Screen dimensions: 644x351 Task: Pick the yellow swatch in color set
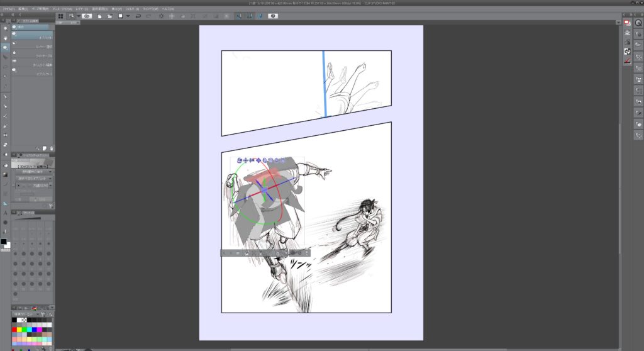coord(19,330)
